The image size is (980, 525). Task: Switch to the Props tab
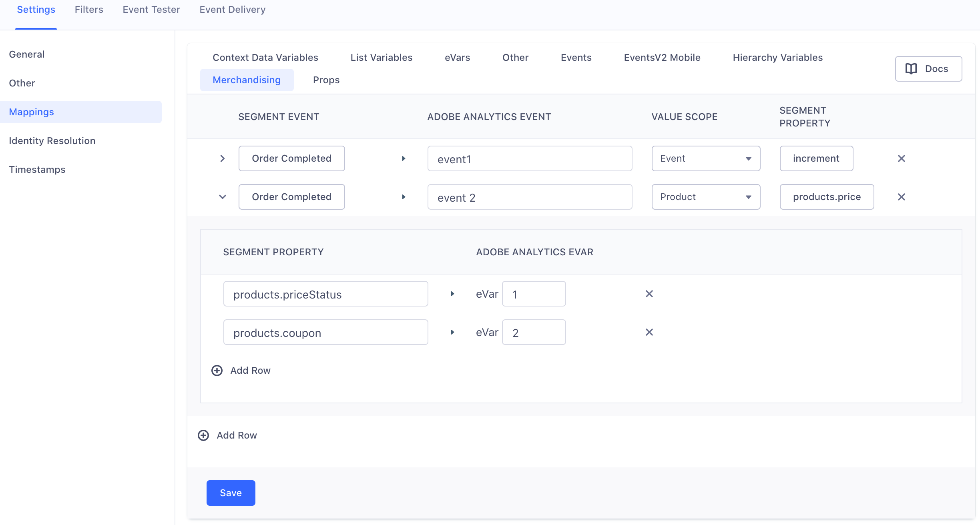(x=326, y=80)
